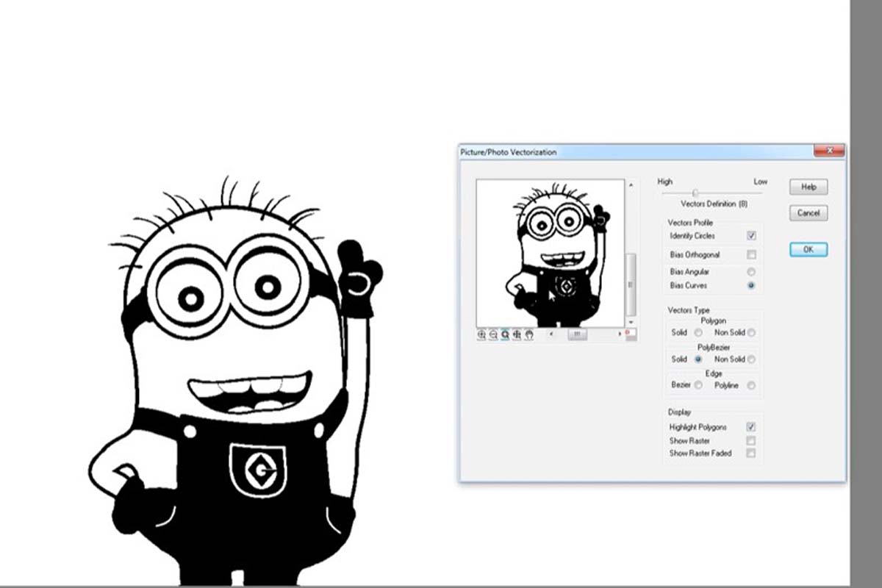Image resolution: width=882 pixels, height=588 pixels.
Task: Click the preview scroll right arrow
Action: click(x=620, y=334)
